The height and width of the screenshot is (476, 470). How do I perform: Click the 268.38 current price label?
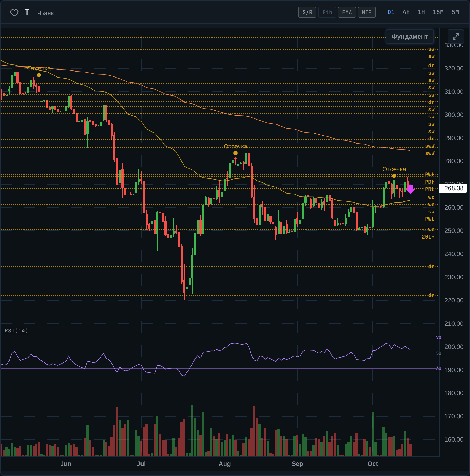tap(454, 188)
